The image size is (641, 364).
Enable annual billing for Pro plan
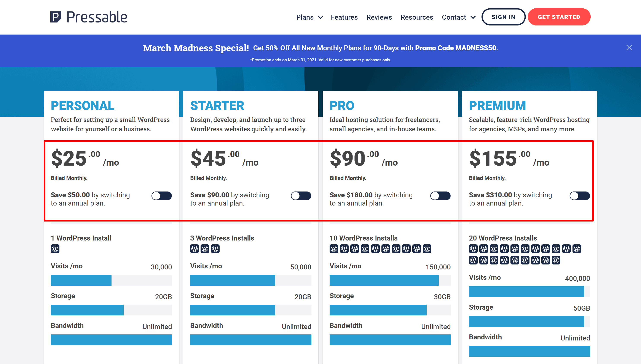[440, 196]
